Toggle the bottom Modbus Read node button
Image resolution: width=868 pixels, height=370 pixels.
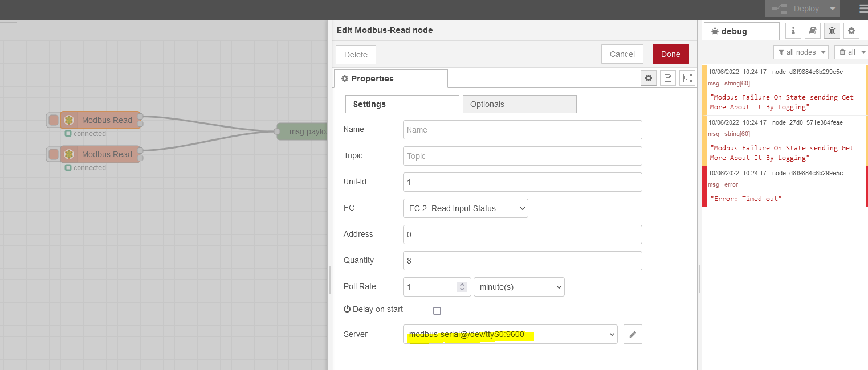[54, 154]
